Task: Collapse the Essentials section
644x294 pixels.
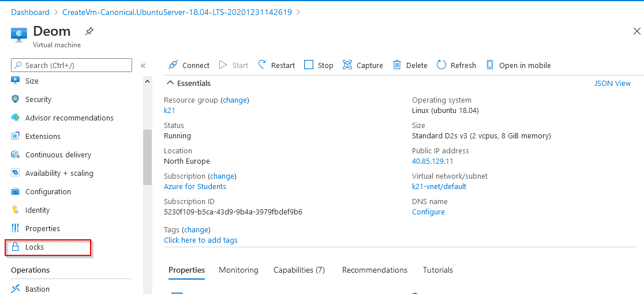Action: point(170,83)
